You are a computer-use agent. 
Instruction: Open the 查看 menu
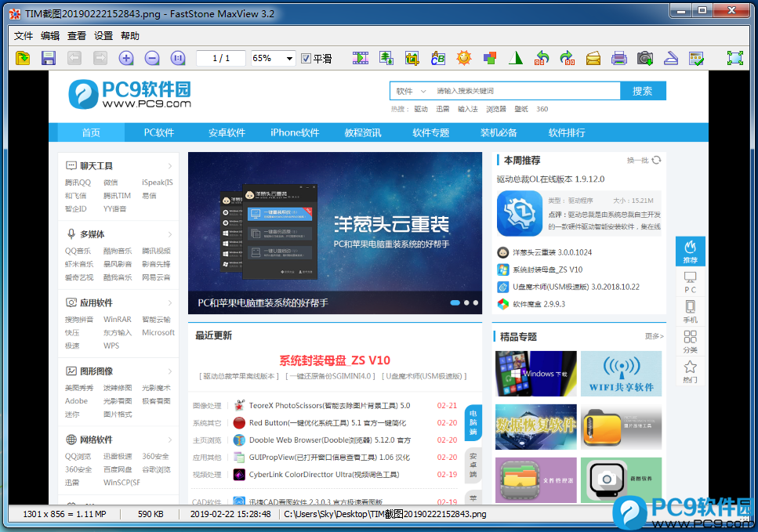tap(76, 36)
